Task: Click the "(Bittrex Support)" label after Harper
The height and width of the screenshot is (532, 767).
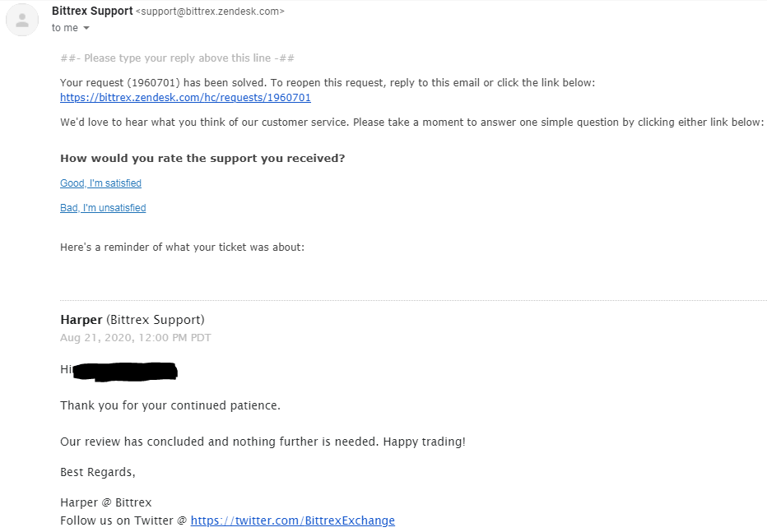Action: click(155, 320)
